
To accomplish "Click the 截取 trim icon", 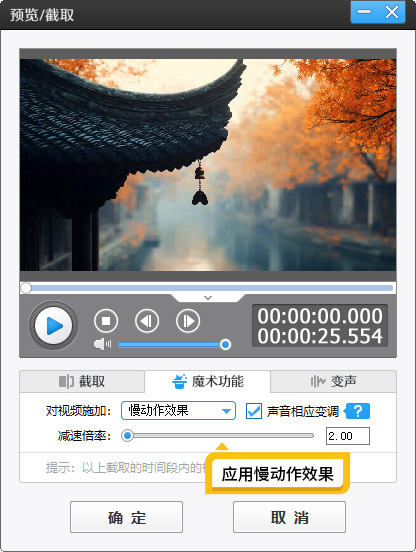I will point(66,381).
